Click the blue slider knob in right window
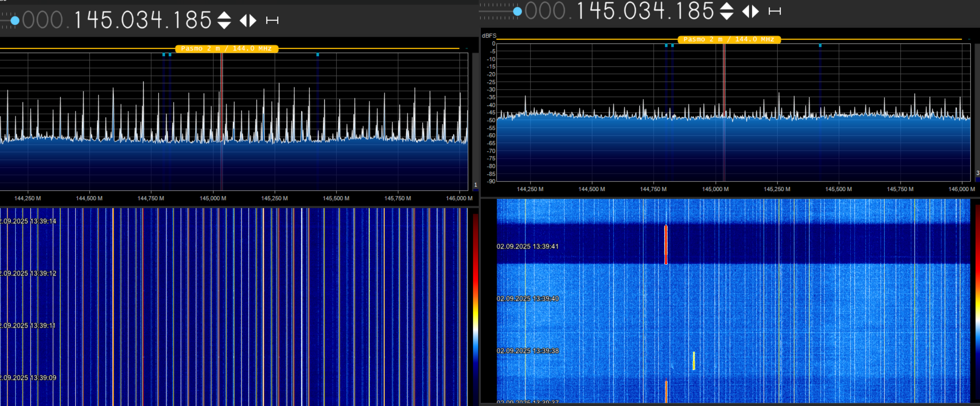The height and width of the screenshot is (406, 980). click(518, 12)
